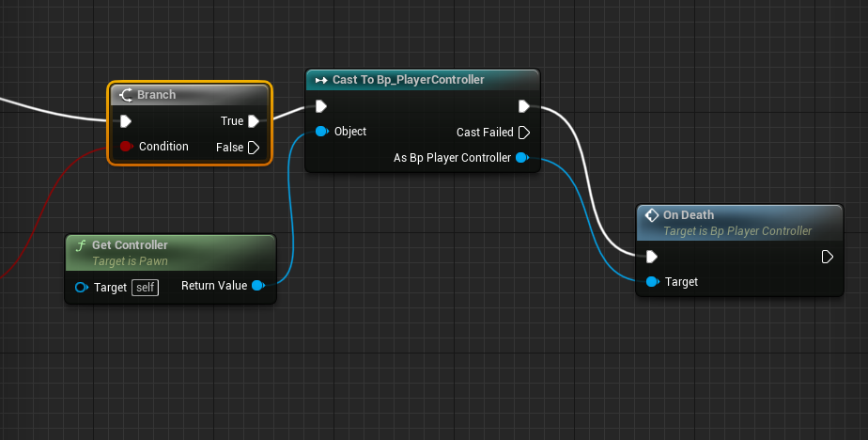Select the Get Controller function node title

(131, 245)
